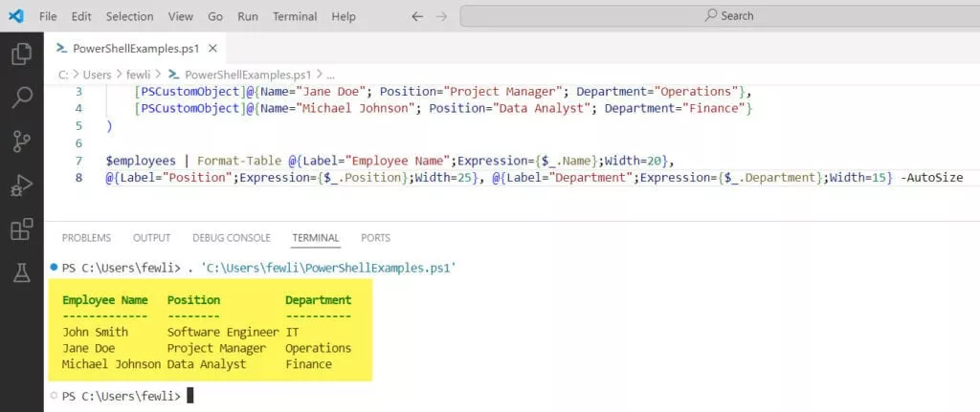Click line number 7 in the gutter

point(78,161)
